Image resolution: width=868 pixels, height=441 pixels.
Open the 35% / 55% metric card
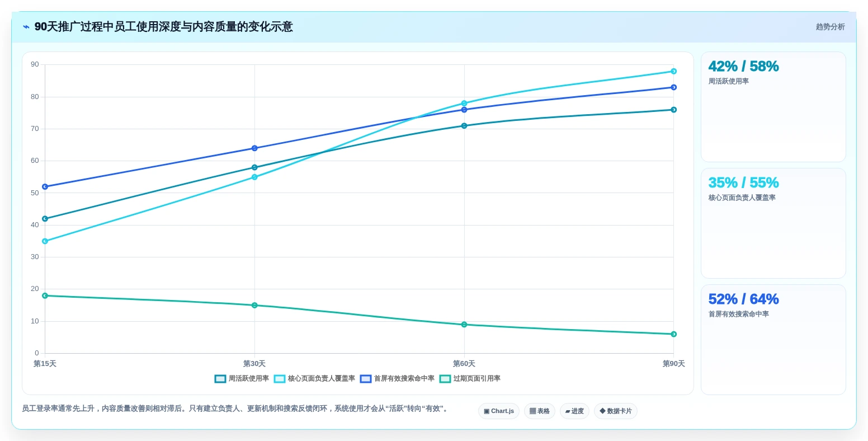pos(773,223)
